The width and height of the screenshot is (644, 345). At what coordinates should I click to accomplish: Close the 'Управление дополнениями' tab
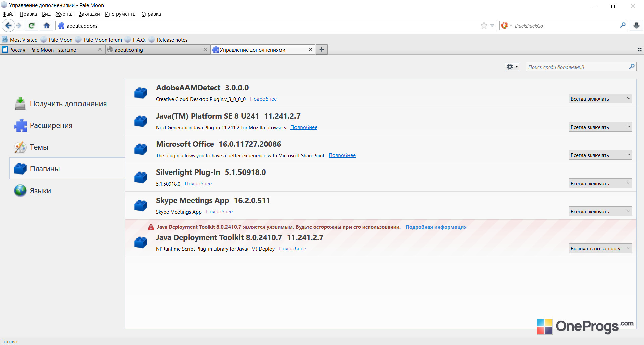click(311, 50)
